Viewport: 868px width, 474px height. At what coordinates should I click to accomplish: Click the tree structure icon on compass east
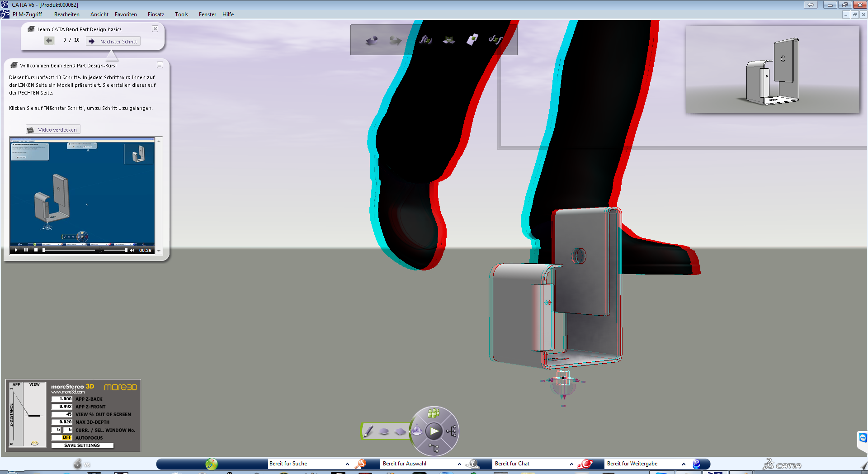tap(452, 431)
